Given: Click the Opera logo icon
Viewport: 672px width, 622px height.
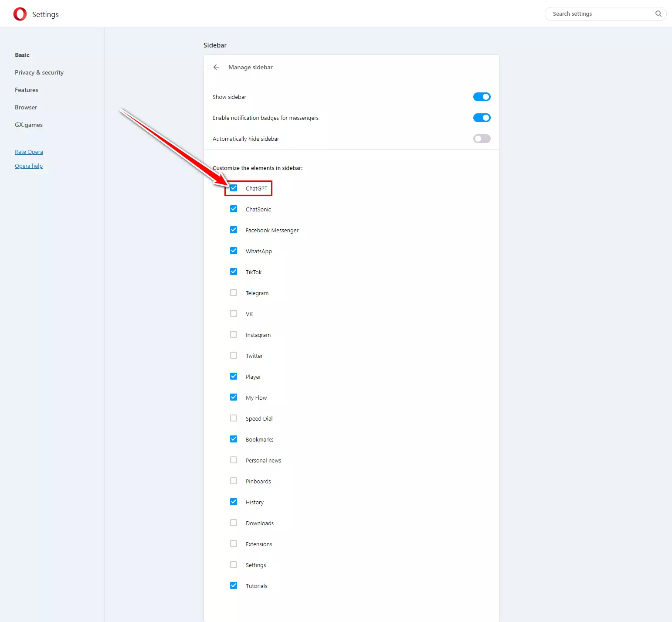Looking at the screenshot, I should point(20,14).
